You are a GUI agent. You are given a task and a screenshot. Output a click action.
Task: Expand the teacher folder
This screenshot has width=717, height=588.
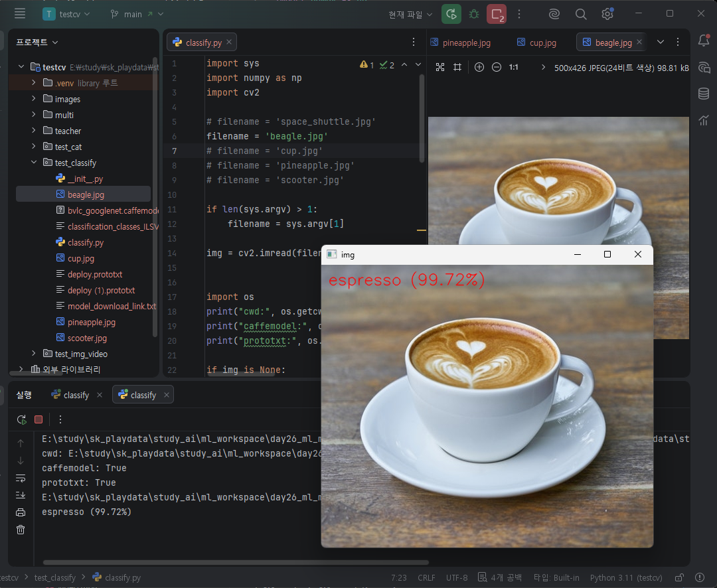[x=33, y=131]
